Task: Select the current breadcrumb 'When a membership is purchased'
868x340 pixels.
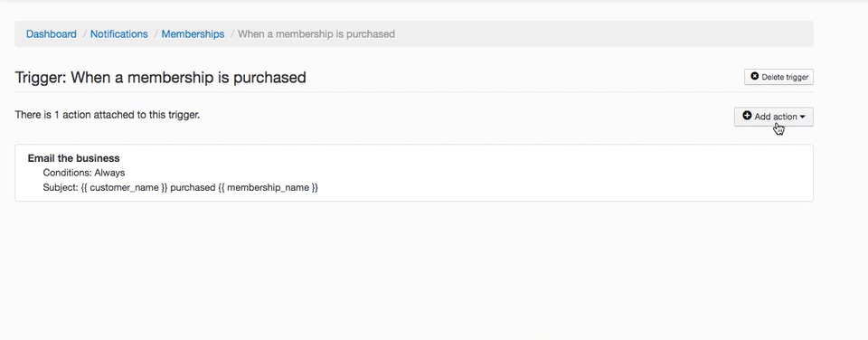Action: (x=316, y=33)
